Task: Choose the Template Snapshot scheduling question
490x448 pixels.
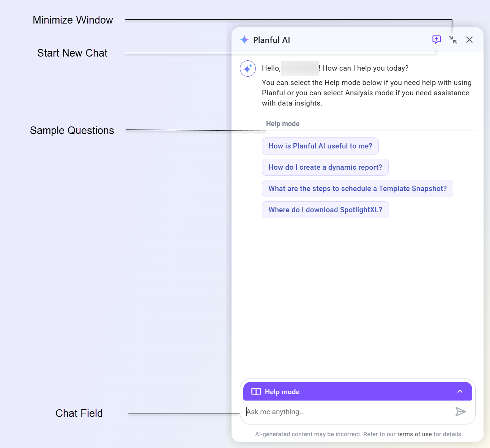Action: point(358,189)
